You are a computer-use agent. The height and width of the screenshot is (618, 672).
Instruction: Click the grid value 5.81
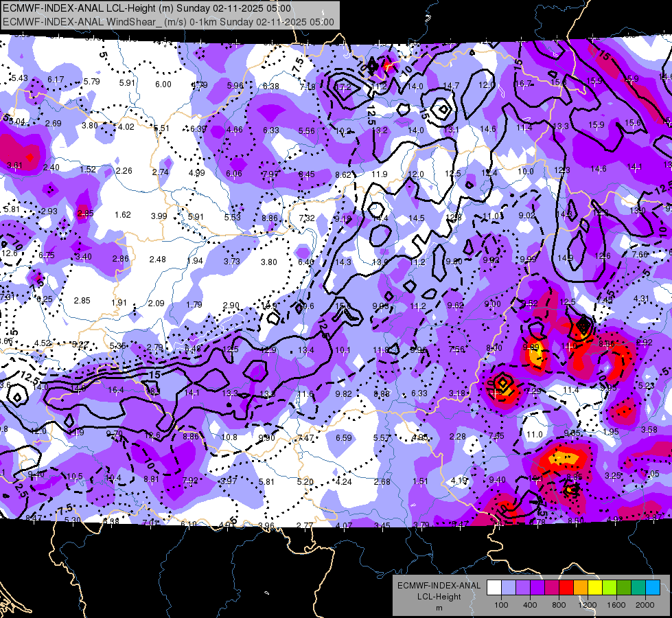[266, 482]
